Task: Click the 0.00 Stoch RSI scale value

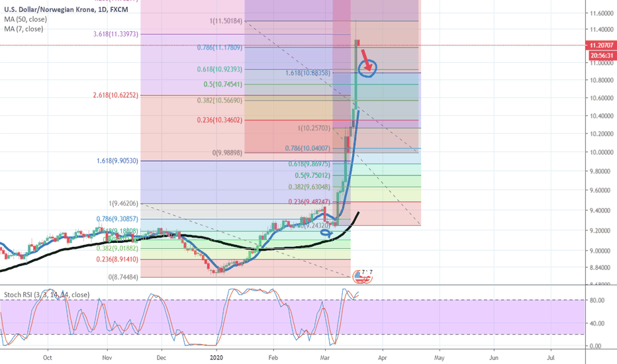Action: [596, 346]
